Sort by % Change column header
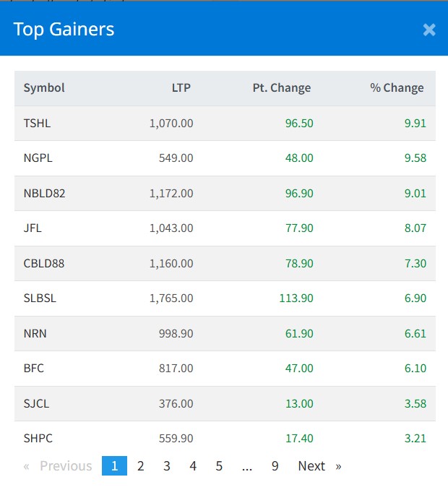 (397, 88)
